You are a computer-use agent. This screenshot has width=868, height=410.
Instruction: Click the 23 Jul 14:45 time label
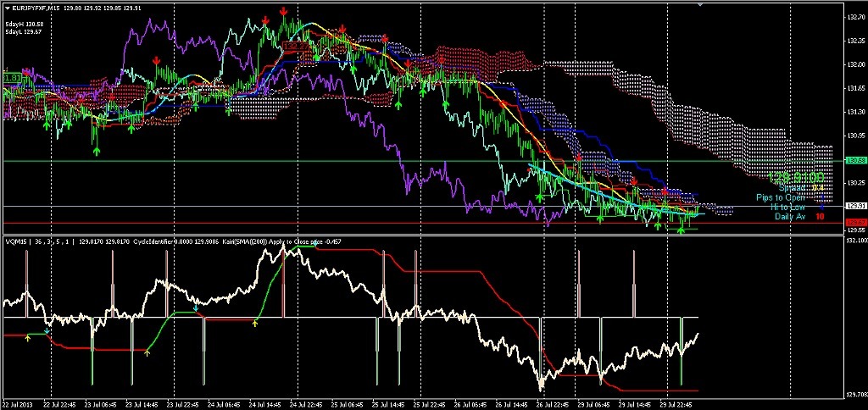click(140, 404)
